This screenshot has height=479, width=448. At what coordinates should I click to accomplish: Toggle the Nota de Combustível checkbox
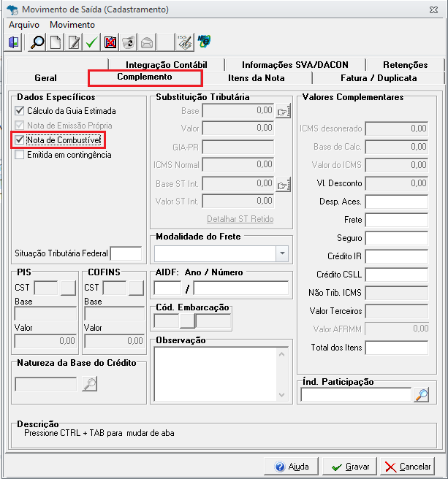tap(20, 139)
